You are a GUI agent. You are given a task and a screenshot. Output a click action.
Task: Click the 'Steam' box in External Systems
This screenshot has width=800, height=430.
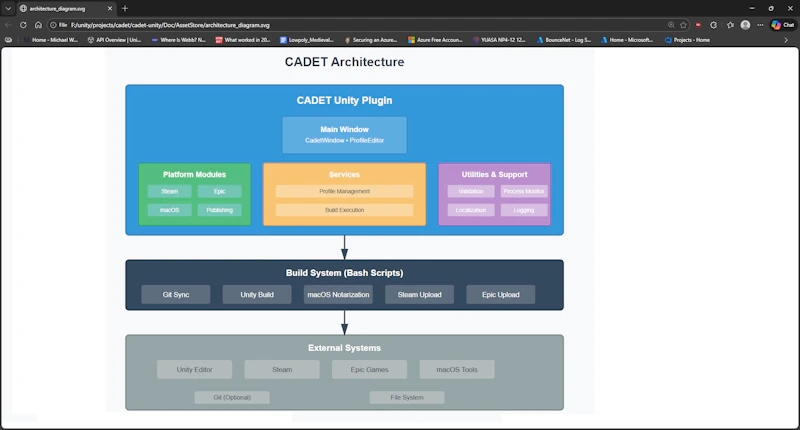(x=282, y=369)
